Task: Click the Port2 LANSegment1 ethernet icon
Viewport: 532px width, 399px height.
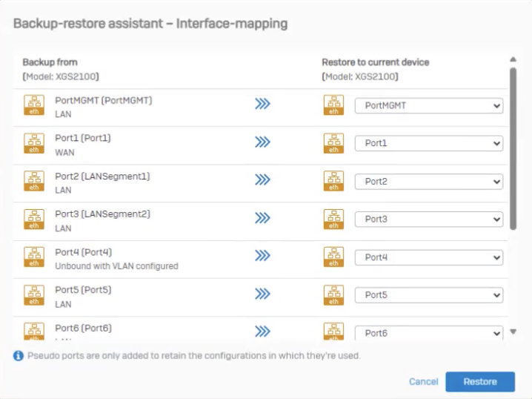Action: click(x=34, y=182)
